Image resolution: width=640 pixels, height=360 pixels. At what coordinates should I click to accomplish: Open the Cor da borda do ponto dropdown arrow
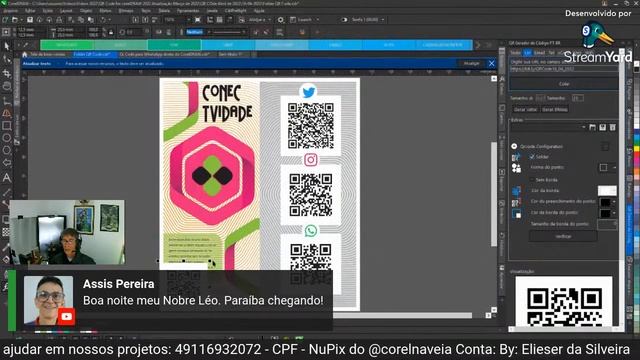pyautogui.click(x=614, y=213)
